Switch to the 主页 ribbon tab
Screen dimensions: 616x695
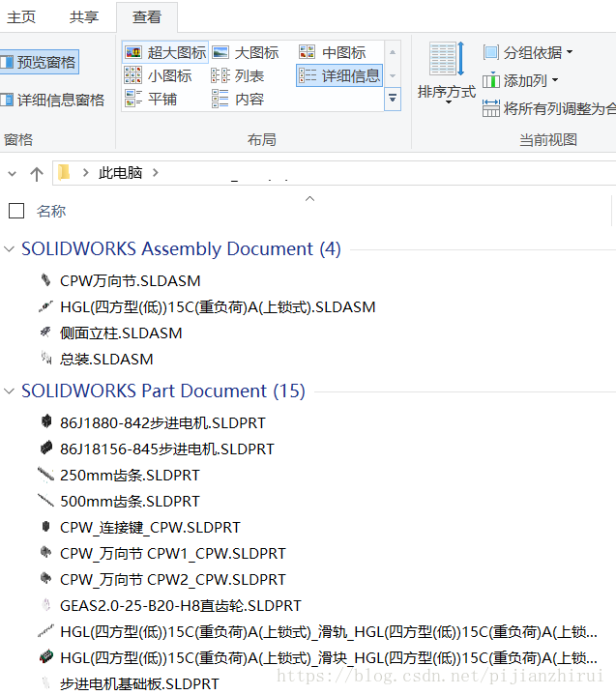(x=21, y=17)
